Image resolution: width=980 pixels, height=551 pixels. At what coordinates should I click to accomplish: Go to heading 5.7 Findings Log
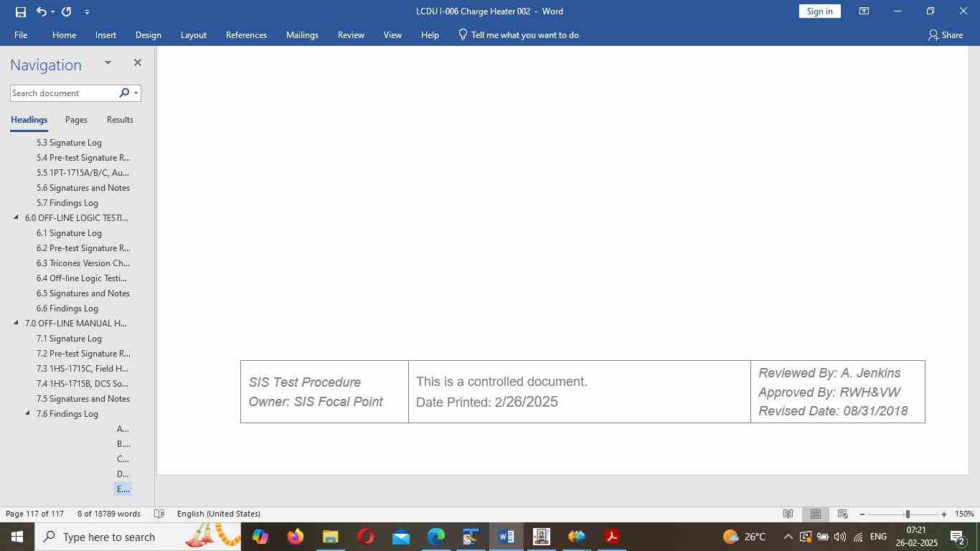coord(67,203)
